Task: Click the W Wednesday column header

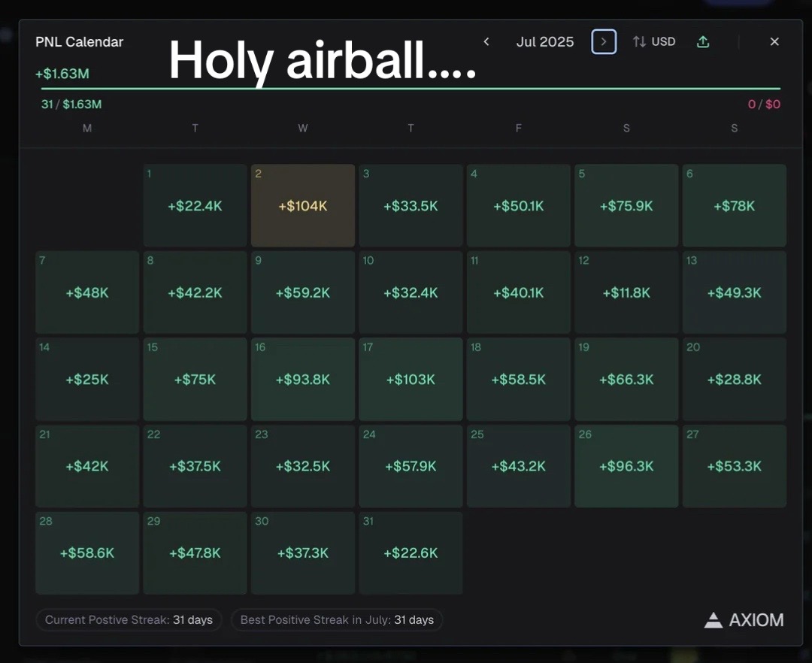Action: 303,128
